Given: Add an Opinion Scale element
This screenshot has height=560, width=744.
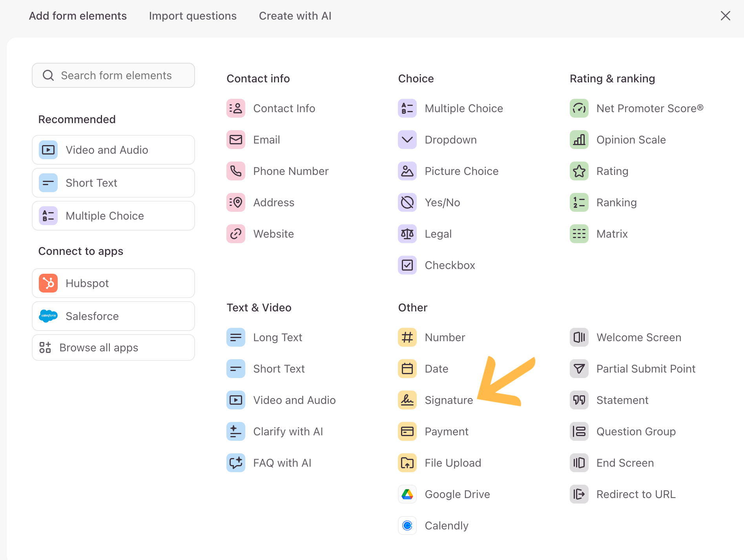Looking at the screenshot, I should click(x=631, y=140).
